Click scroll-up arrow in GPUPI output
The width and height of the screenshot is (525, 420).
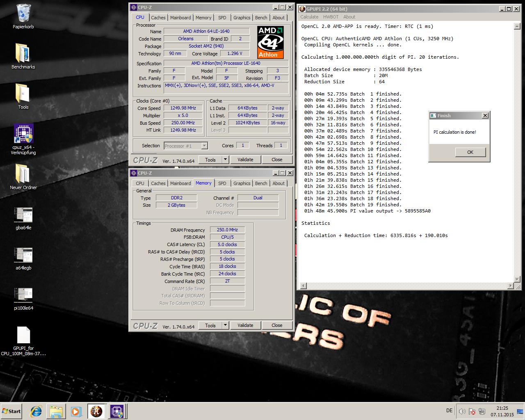517,26
